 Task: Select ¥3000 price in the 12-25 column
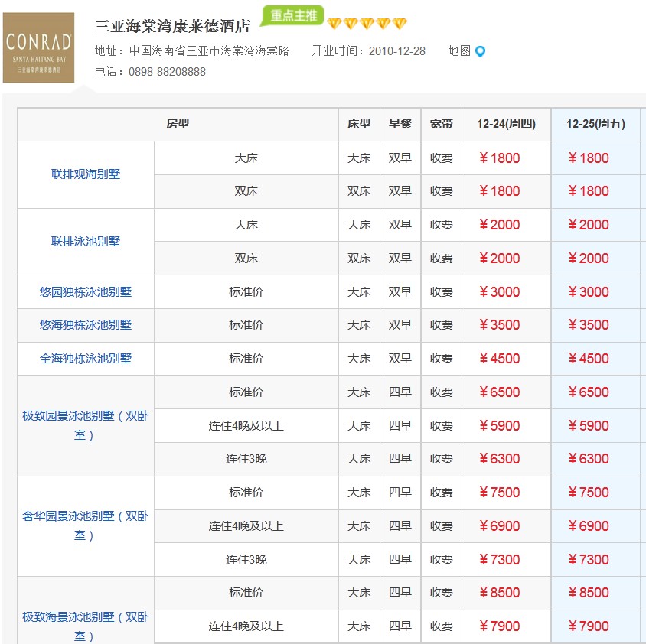coord(589,292)
